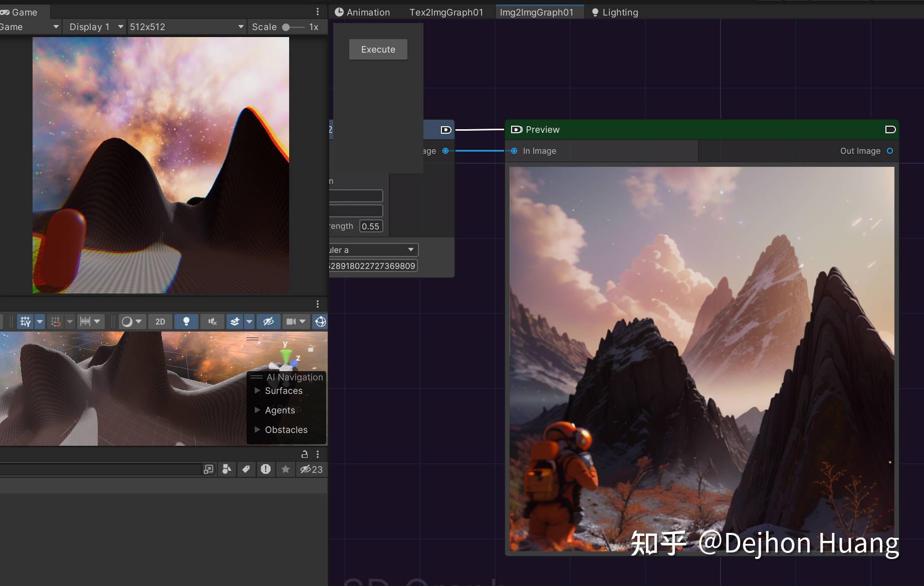Click the label tag filter icon

click(246, 469)
